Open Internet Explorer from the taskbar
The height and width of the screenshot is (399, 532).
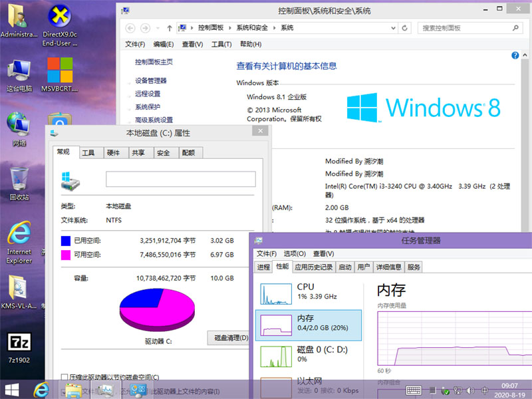tap(41, 390)
